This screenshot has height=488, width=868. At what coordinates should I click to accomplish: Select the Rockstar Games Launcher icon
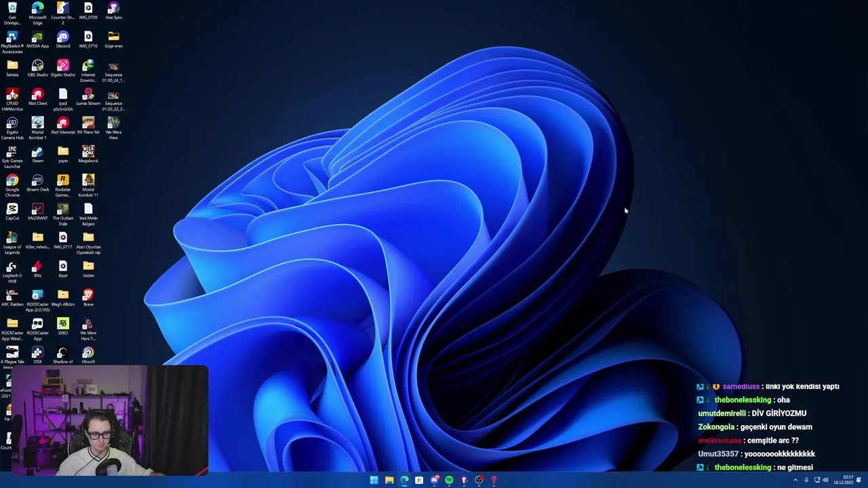point(63,186)
